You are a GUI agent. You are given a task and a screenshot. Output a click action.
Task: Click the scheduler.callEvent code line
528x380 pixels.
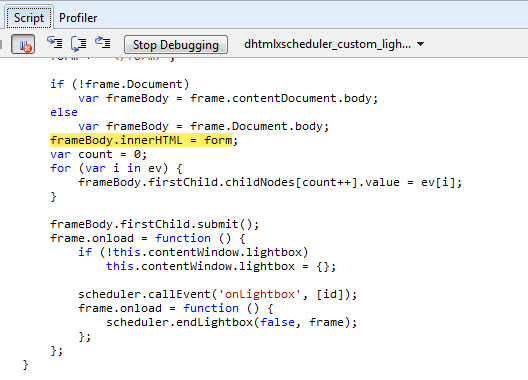(x=218, y=294)
